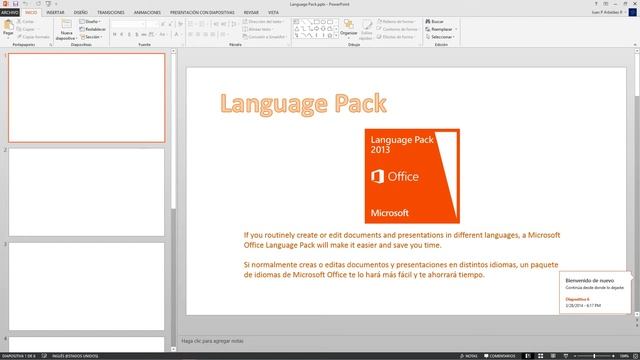Switch to the DISEÑO tab
The image size is (640, 360).
click(81, 13)
